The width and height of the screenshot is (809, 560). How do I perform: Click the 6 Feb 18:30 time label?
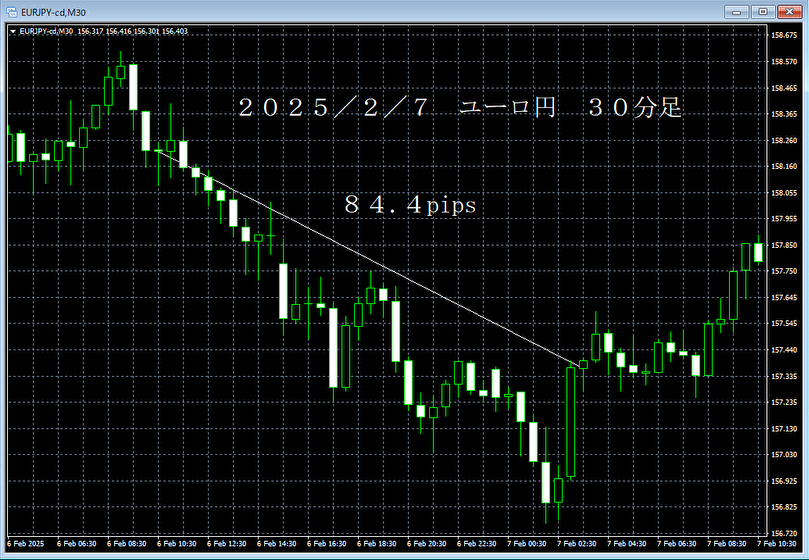tap(377, 543)
